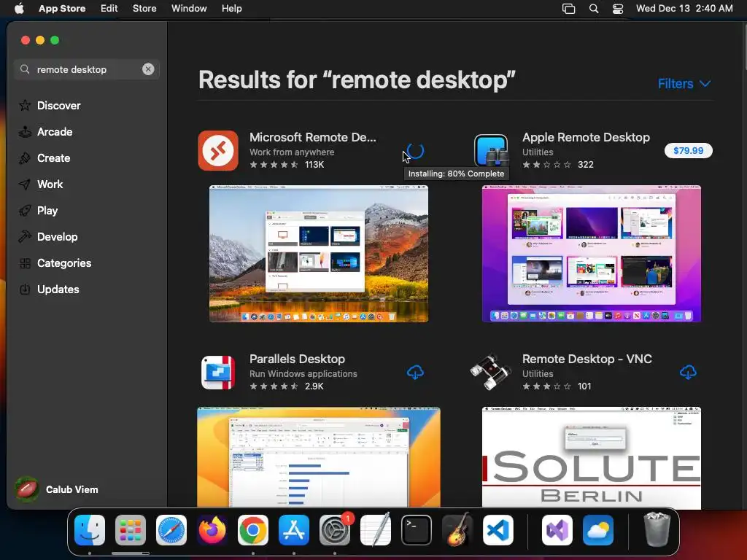Open Launchpad from the Dock
Viewport: 747px width, 560px height.
coord(131,530)
